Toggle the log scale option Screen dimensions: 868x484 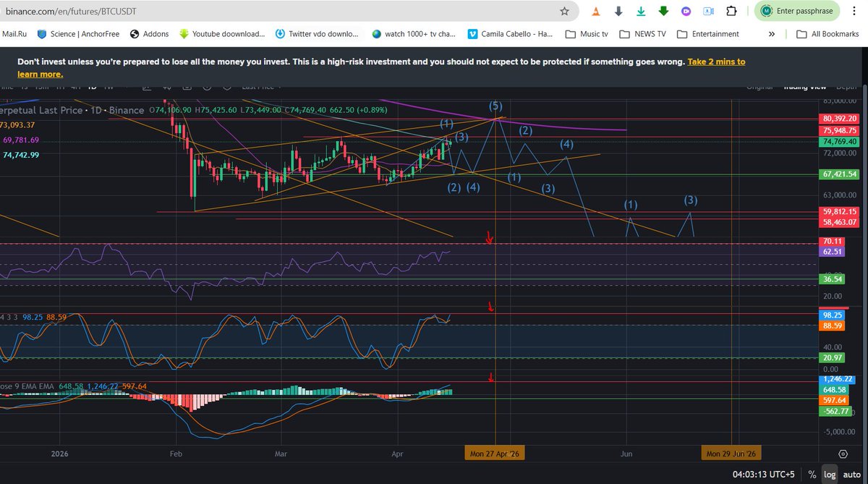click(x=828, y=475)
